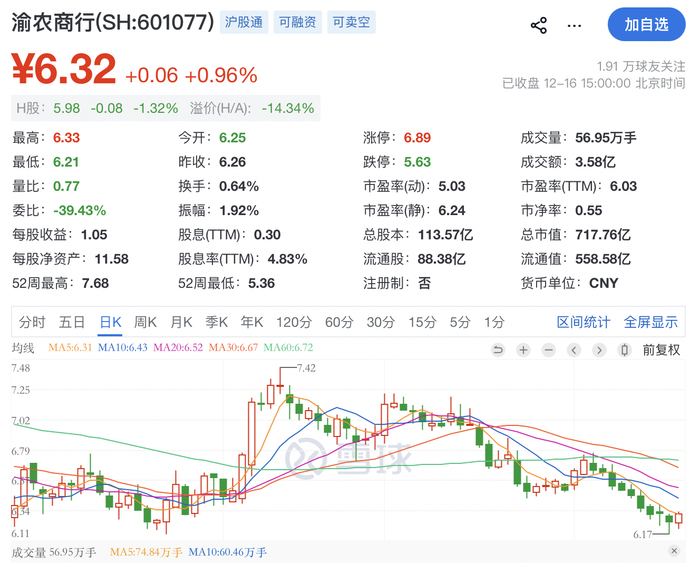Click the stock name 渝农商行(SH:601077)
Image resolution: width=700 pixels, height=563 pixels.
[112, 22]
